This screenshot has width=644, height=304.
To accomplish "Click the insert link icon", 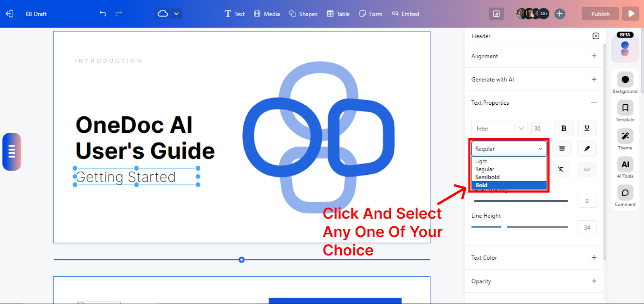I will pos(587,169).
